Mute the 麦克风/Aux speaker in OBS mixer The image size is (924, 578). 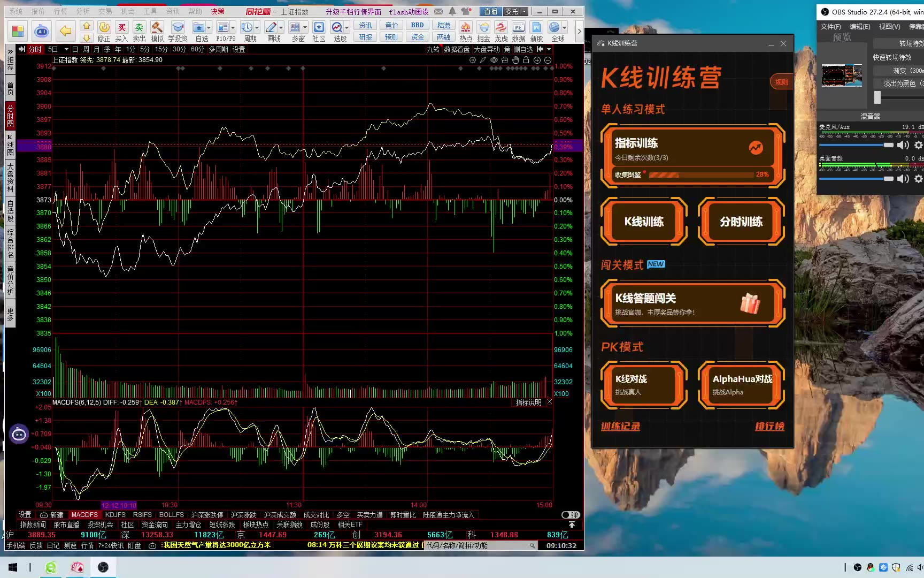[x=903, y=145]
